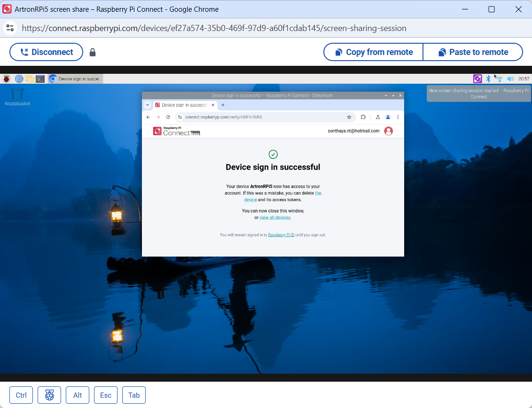The image size is (532, 408).
Task: Open the Raspberry Pi Connect tray icon
Action: click(477, 79)
